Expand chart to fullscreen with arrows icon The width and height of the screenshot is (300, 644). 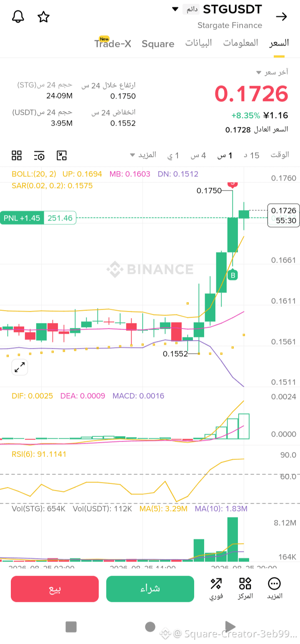tap(20, 368)
